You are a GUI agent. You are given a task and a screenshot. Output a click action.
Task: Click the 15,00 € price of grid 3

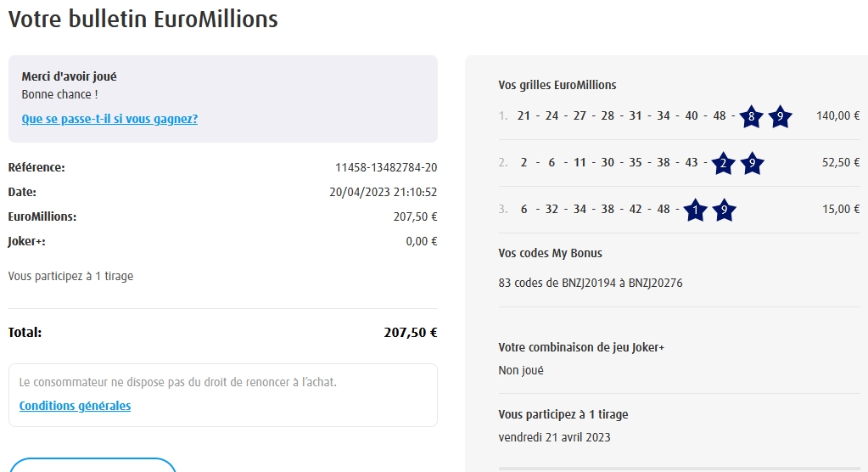[x=841, y=210]
